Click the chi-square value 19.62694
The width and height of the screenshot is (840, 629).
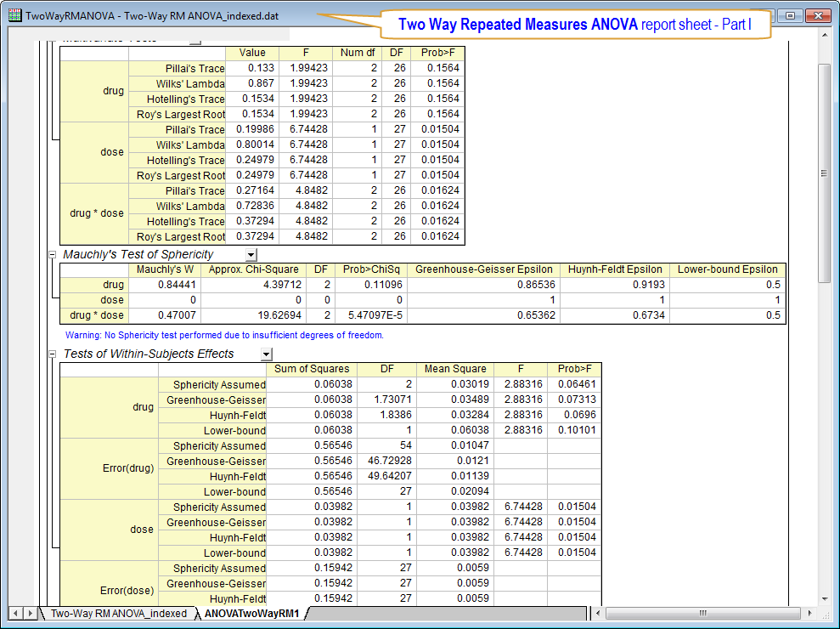tap(279, 315)
